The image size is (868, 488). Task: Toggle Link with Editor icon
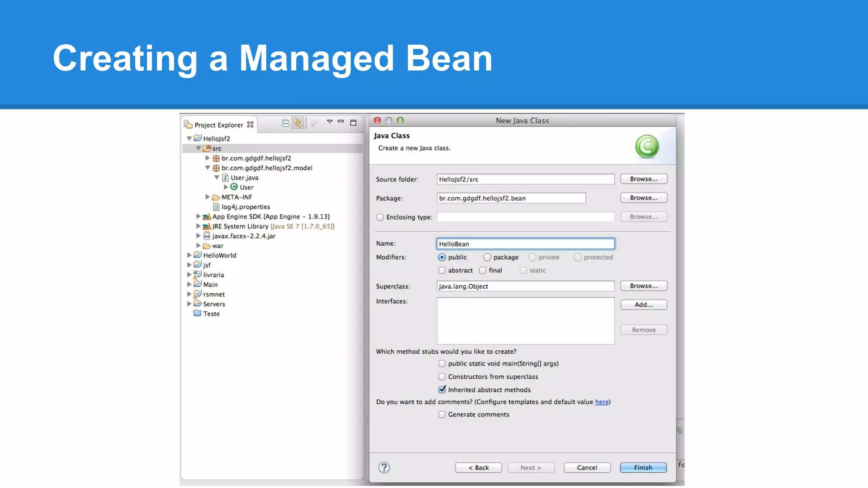pyautogui.click(x=298, y=123)
